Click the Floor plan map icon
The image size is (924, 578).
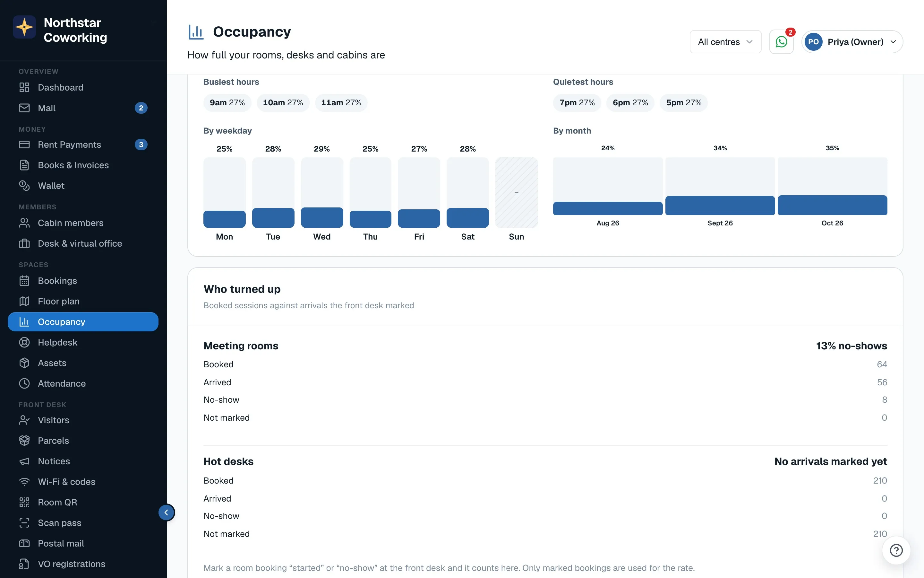(24, 302)
